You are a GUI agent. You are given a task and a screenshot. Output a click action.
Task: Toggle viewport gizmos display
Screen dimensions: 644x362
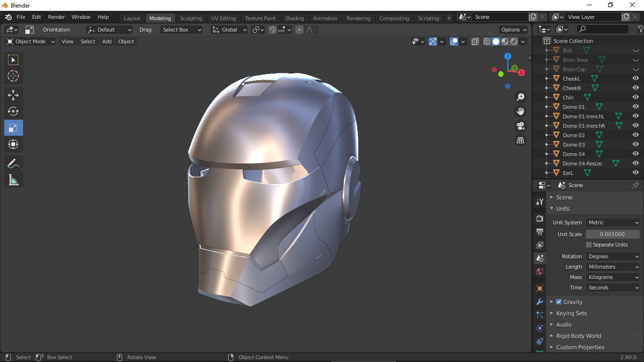pyautogui.click(x=433, y=41)
